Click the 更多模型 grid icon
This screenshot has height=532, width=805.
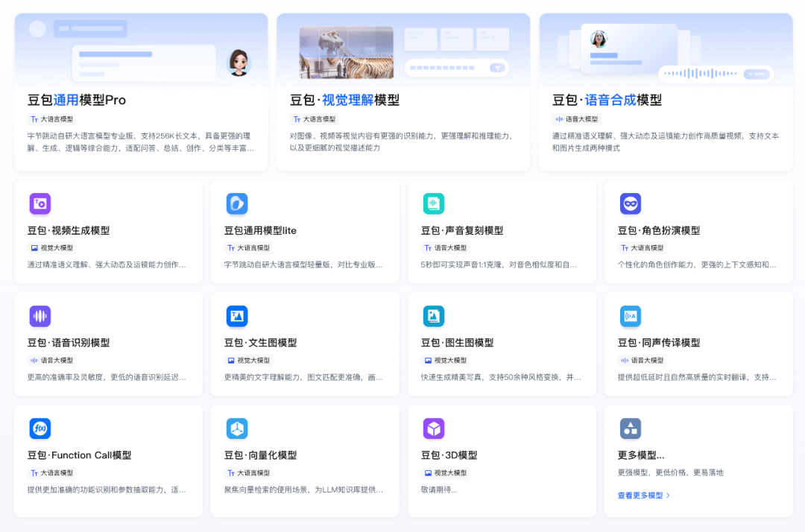(630, 428)
